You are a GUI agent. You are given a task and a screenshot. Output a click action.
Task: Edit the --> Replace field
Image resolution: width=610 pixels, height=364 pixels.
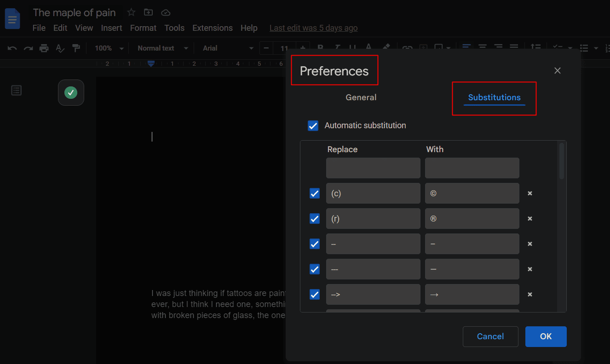point(373,295)
